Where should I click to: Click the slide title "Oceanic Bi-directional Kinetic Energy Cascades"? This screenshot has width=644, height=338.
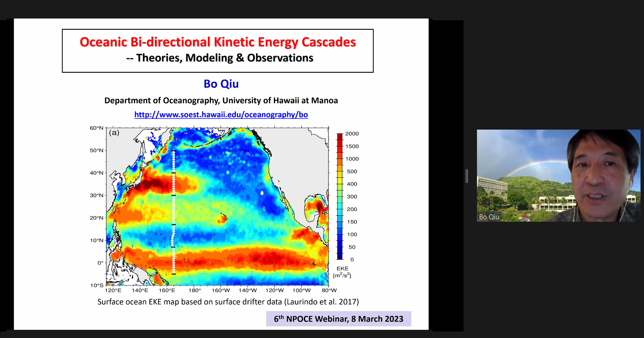(218, 42)
